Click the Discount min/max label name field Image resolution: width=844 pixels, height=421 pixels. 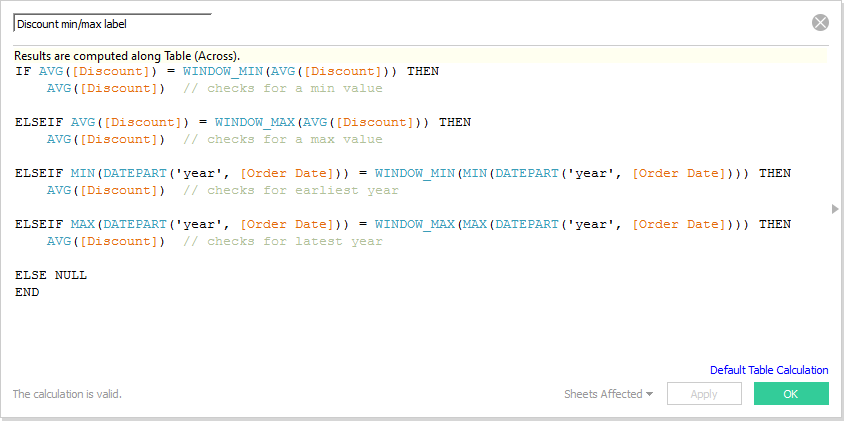(x=110, y=23)
